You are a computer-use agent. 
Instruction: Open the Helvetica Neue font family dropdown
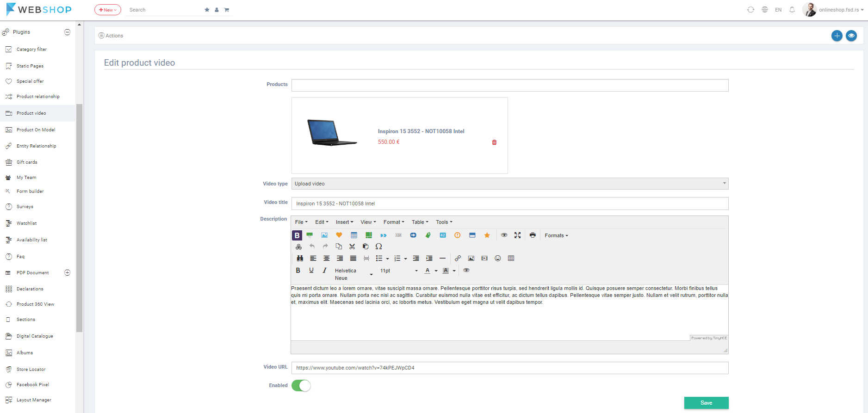(x=353, y=274)
